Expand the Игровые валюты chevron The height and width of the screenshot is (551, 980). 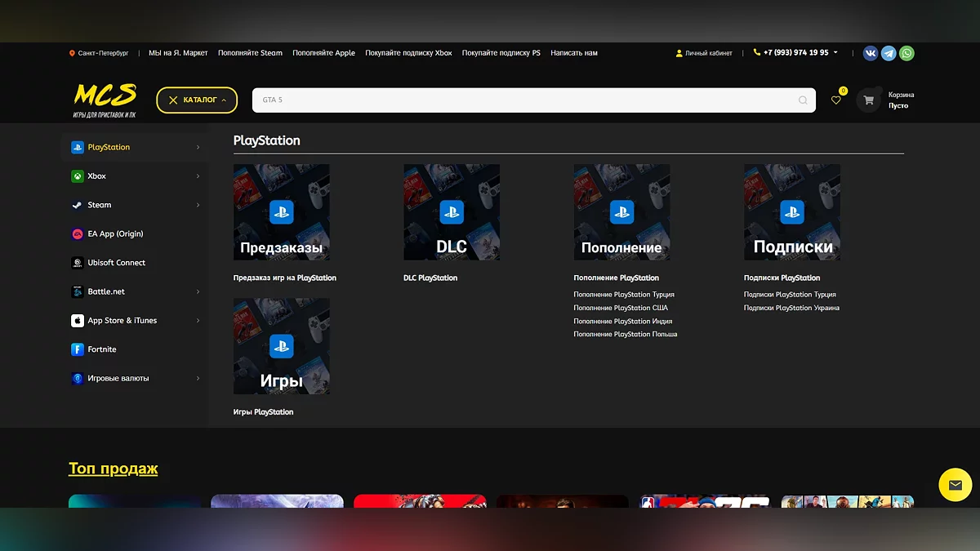coord(198,379)
